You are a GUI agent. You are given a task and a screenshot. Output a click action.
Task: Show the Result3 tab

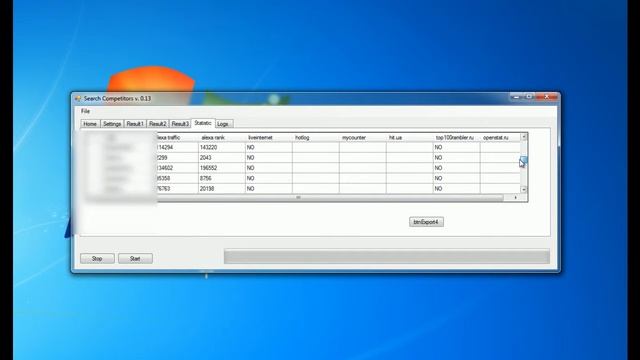click(180, 124)
